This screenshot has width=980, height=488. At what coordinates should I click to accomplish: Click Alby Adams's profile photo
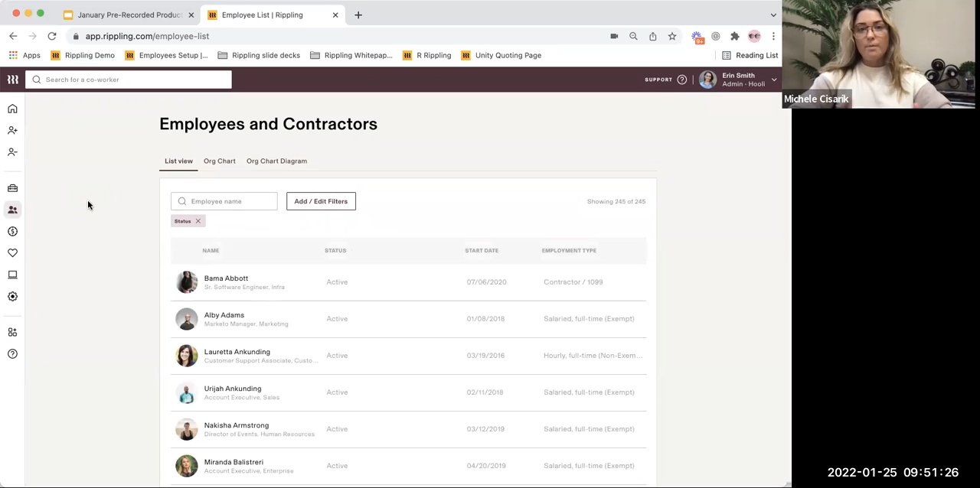(x=186, y=319)
